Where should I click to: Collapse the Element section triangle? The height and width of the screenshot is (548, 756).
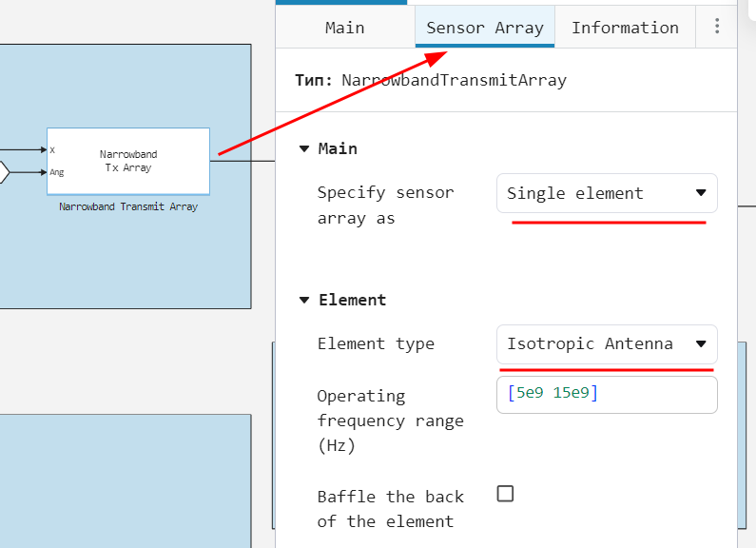point(304,300)
